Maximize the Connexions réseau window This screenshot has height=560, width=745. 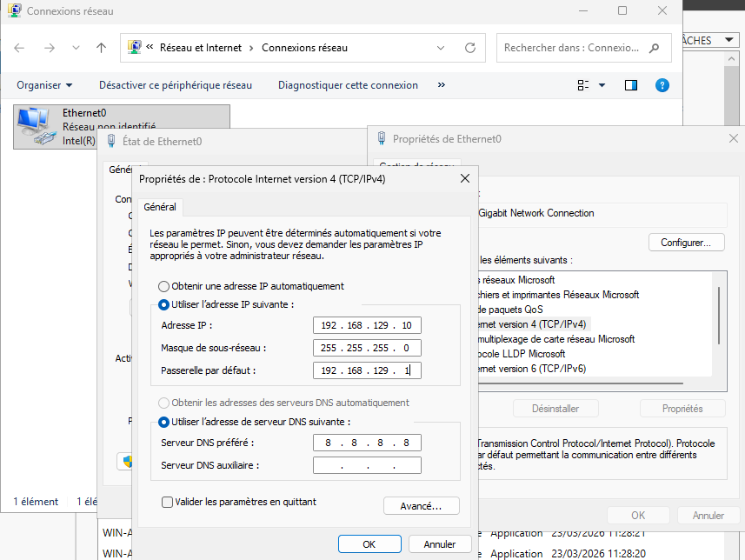click(622, 10)
